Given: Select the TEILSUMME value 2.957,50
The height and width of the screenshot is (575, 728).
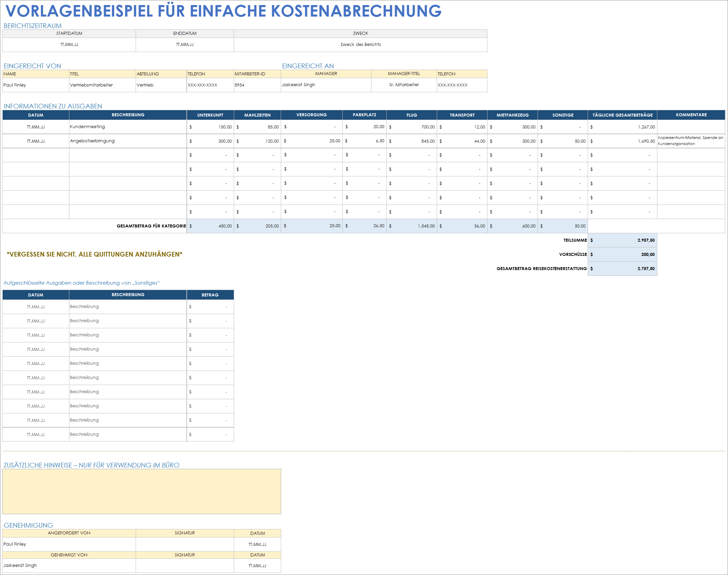Looking at the screenshot, I should point(622,240).
